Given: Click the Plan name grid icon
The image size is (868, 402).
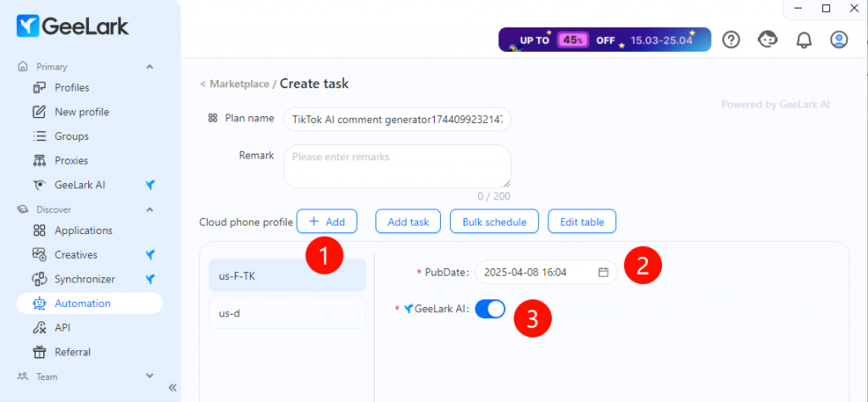Looking at the screenshot, I should [213, 118].
